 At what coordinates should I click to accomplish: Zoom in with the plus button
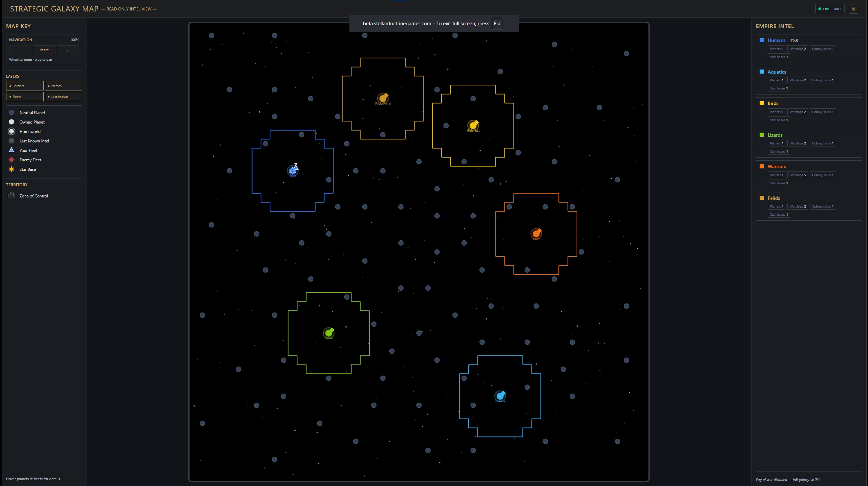point(68,50)
